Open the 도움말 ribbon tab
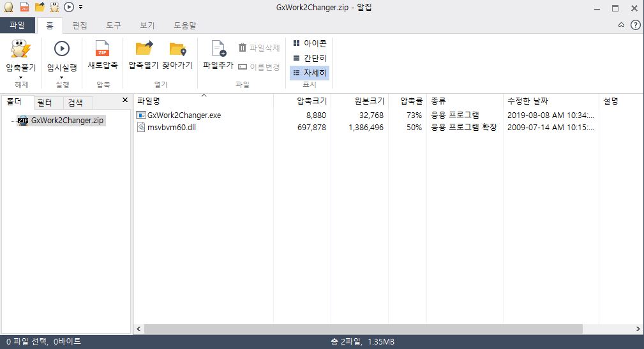This screenshot has width=644, height=349. [x=185, y=26]
